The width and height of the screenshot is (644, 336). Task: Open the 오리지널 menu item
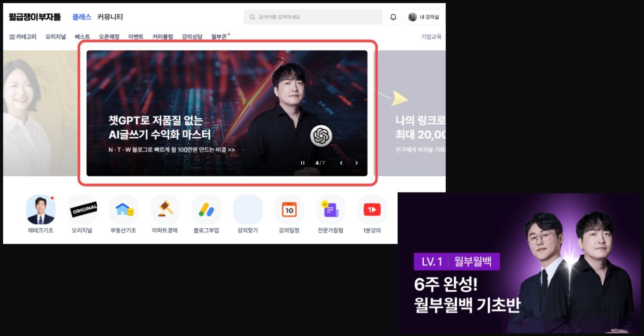point(56,37)
